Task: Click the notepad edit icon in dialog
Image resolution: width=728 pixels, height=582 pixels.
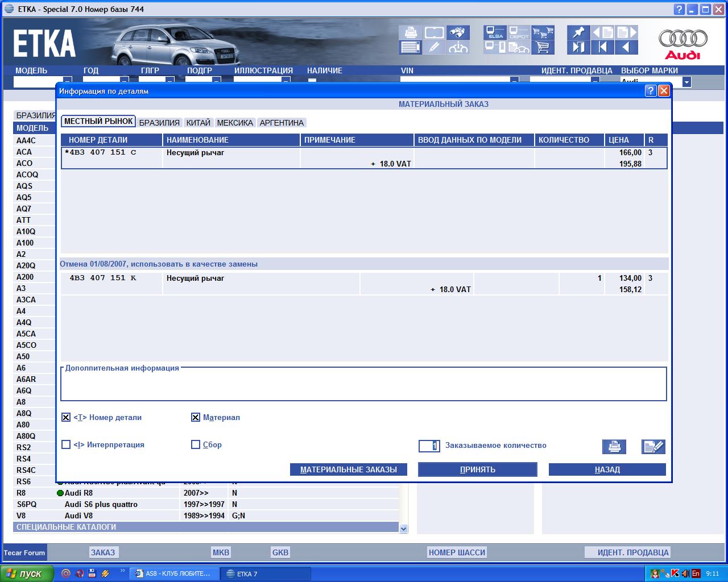Action: (x=653, y=447)
